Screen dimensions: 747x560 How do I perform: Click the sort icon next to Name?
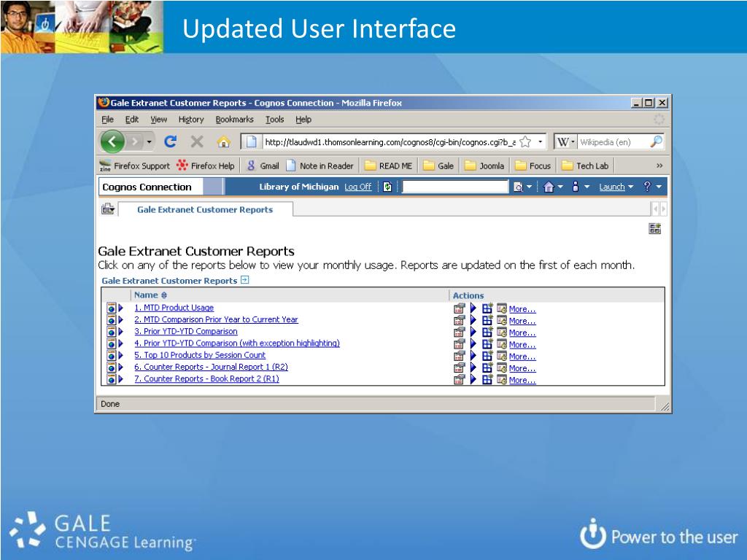[x=164, y=295]
